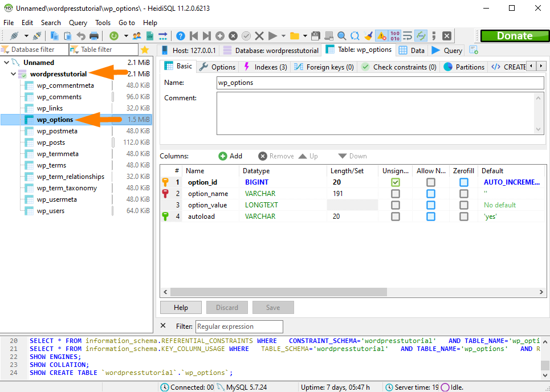550x392 pixels.
Task: Open the Tools menu
Action: (x=103, y=23)
